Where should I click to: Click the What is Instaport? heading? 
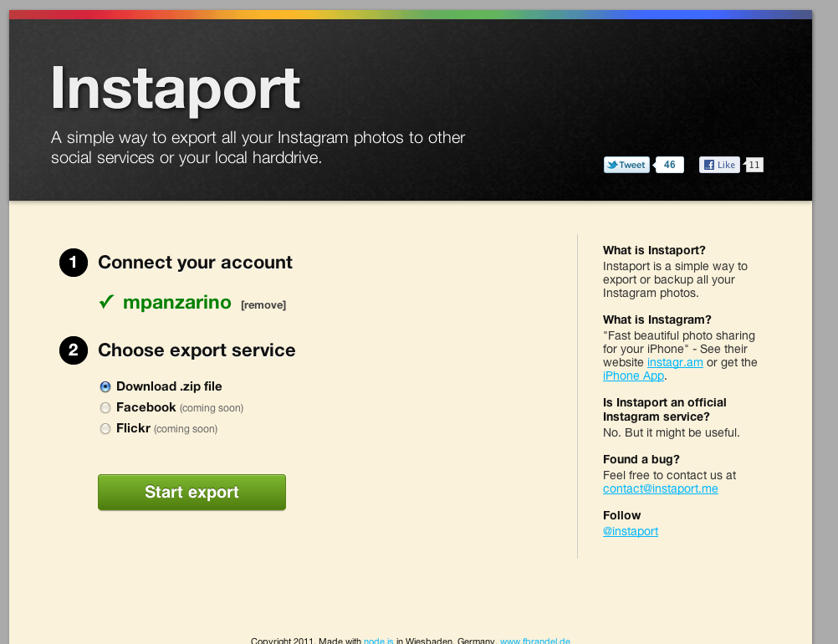pyautogui.click(x=654, y=250)
